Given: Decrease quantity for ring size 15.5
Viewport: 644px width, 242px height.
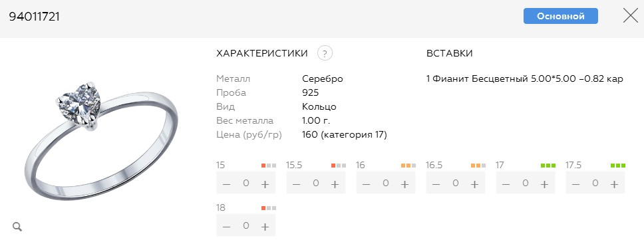Looking at the screenshot, I should (296, 184).
